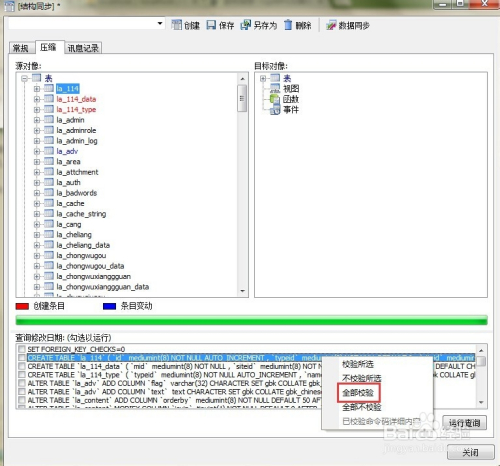Click the 表 root icon in source objects
Viewport: 500px width, 466px height.
coord(36,78)
